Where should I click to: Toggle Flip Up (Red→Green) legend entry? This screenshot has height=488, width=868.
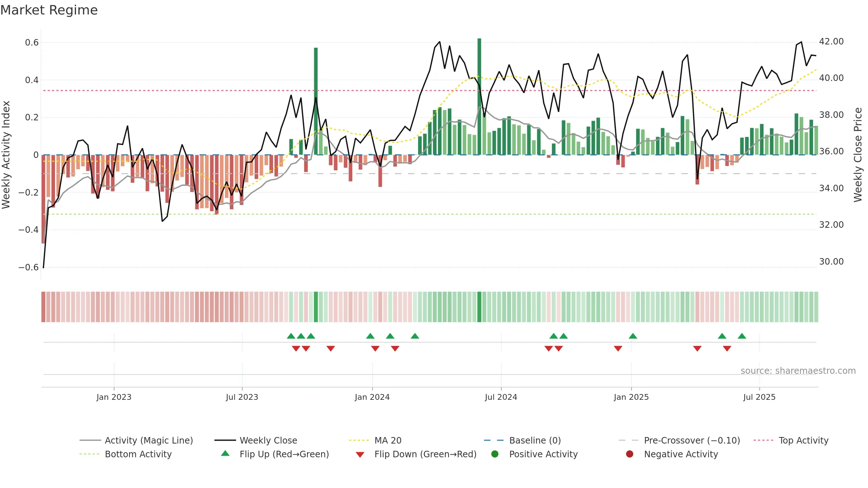(x=275, y=454)
